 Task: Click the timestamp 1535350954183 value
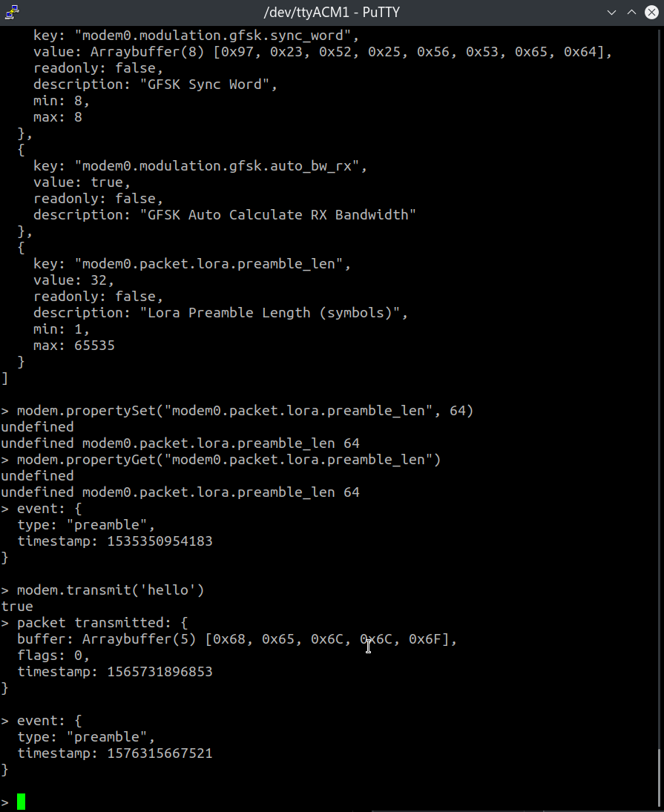pyautogui.click(x=160, y=541)
